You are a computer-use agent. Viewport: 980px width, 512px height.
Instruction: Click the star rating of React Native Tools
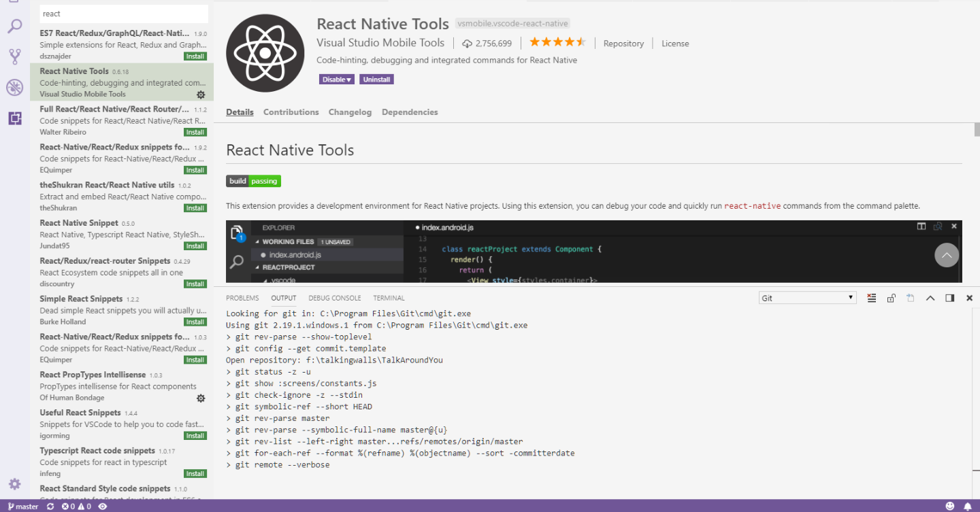coord(557,42)
